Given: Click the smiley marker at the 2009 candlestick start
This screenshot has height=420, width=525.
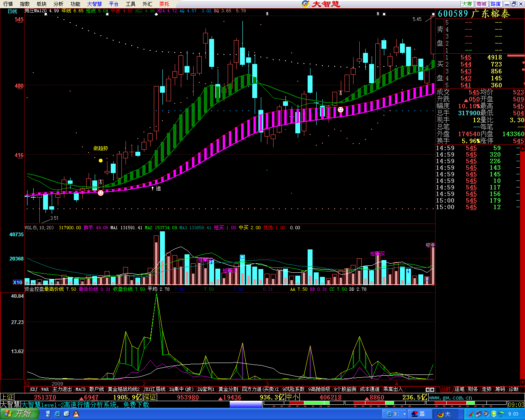Looking at the screenshot, I should tap(100, 193).
